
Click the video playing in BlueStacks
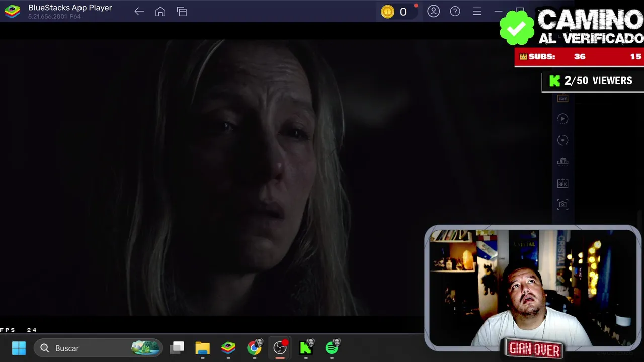(x=211, y=177)
